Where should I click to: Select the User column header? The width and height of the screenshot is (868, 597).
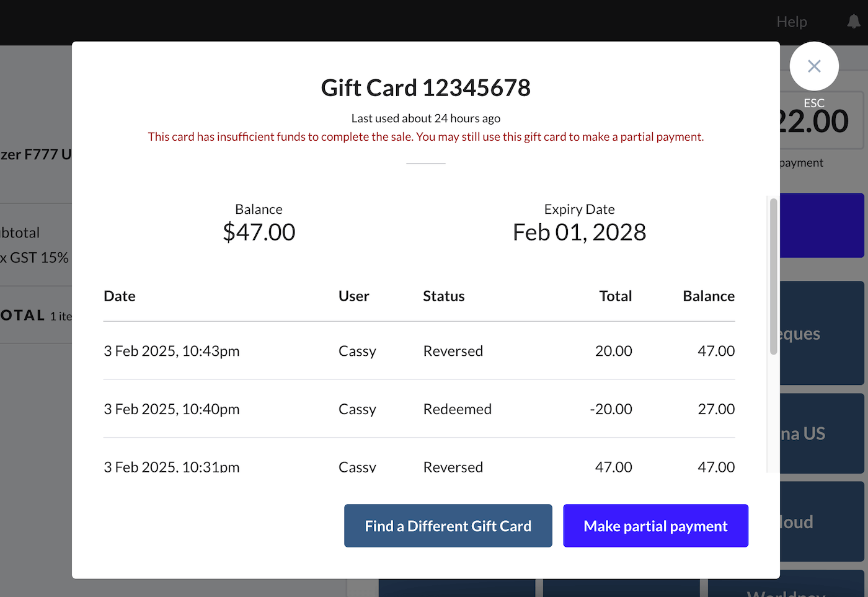tap(353, 296)
